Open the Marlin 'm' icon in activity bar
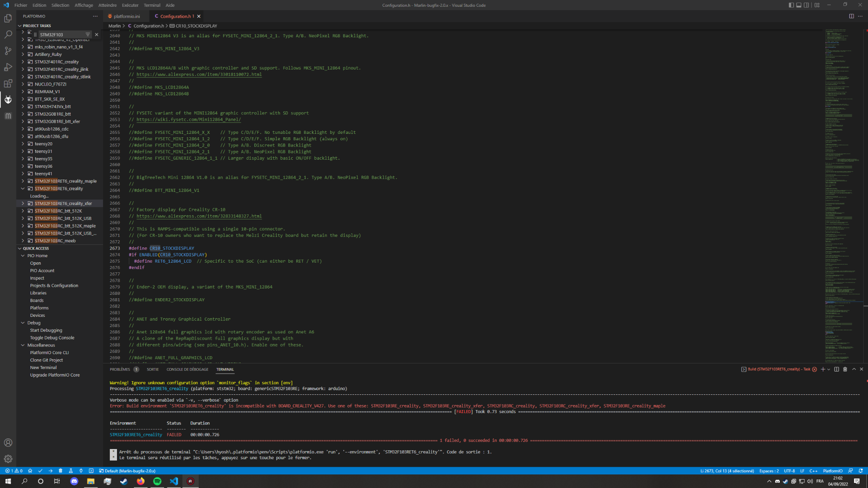Image resolution: width=868 pixels, height=488 pixels. tap(8, 116)
